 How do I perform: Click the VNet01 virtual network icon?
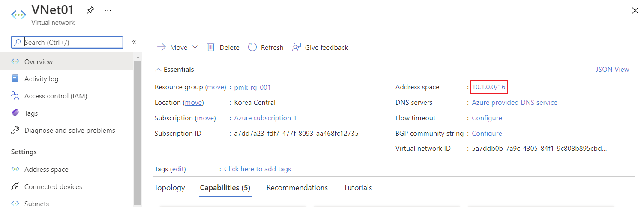(18, 14)
